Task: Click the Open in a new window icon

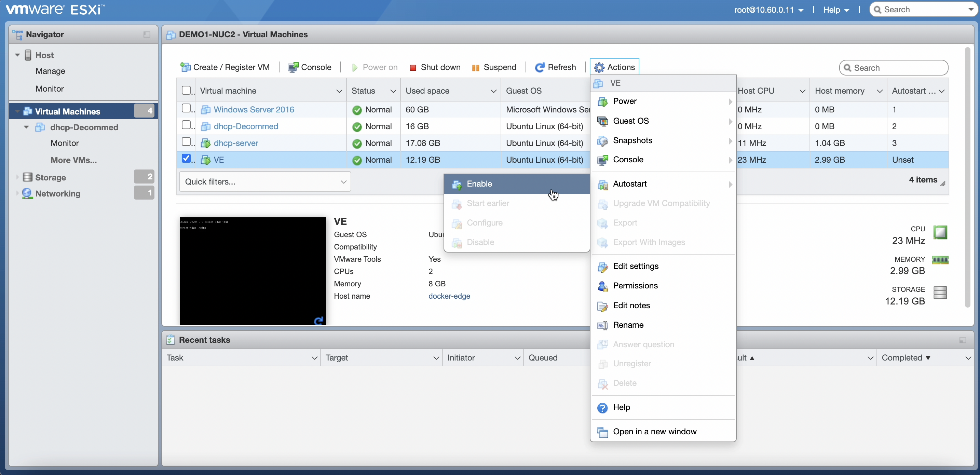Action: [x=603, y=432]
